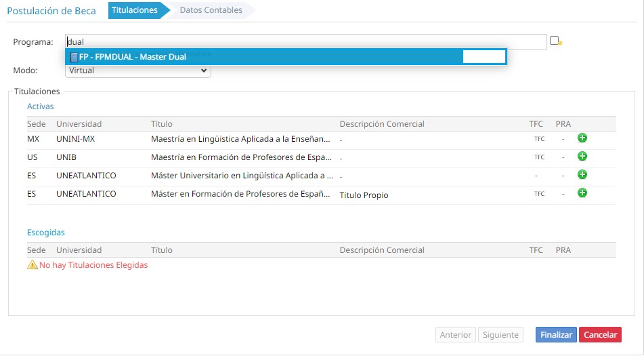Click warning icon beside No hay Titulaciones
This screenshot has width=644, height=356.
(32, 265)
